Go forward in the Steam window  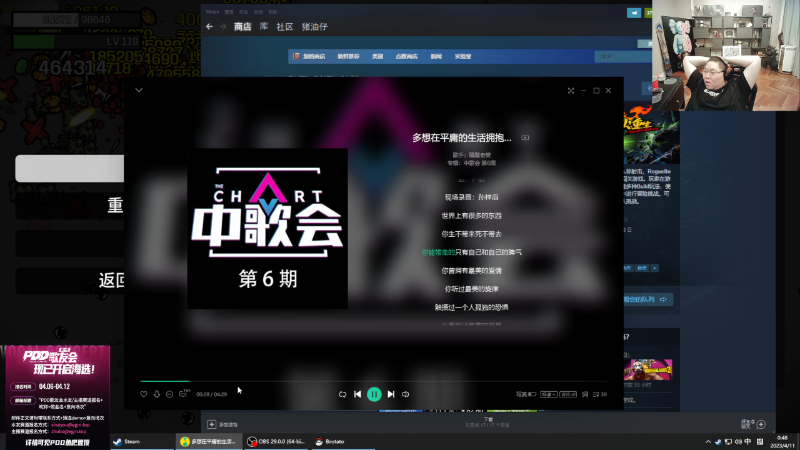(x=223, y=27)
